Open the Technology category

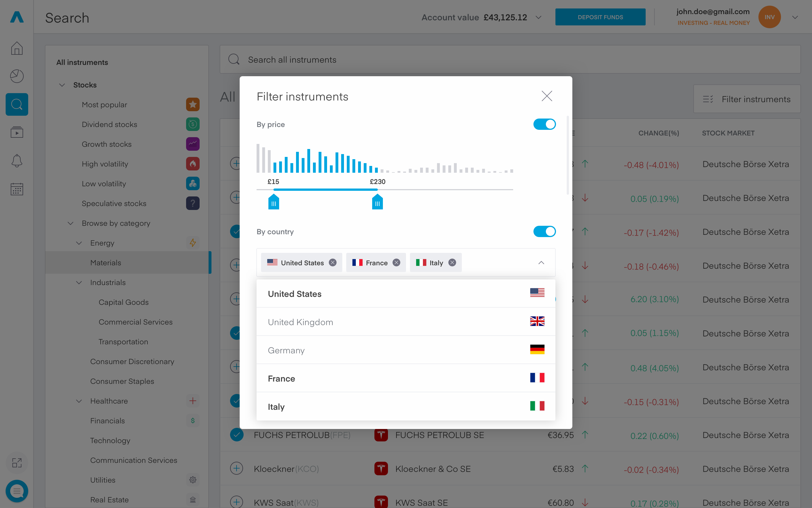[110, 441]
